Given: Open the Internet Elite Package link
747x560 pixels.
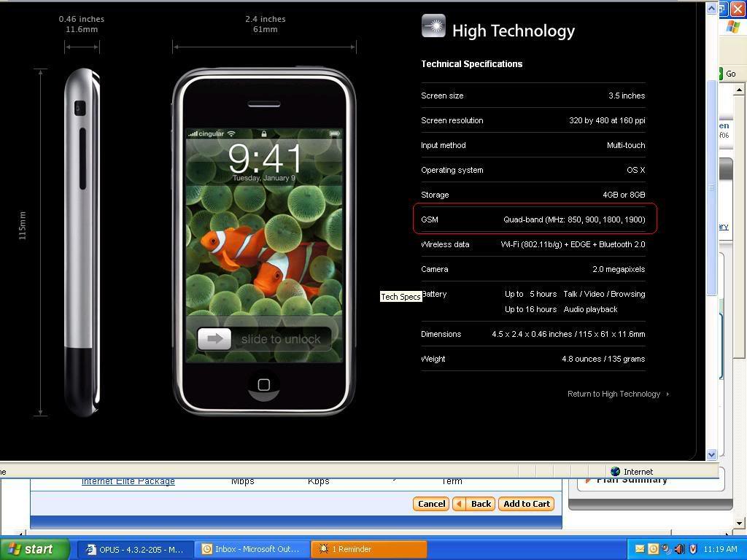Looking at the screenshot, I should click(x=128, y=481).
